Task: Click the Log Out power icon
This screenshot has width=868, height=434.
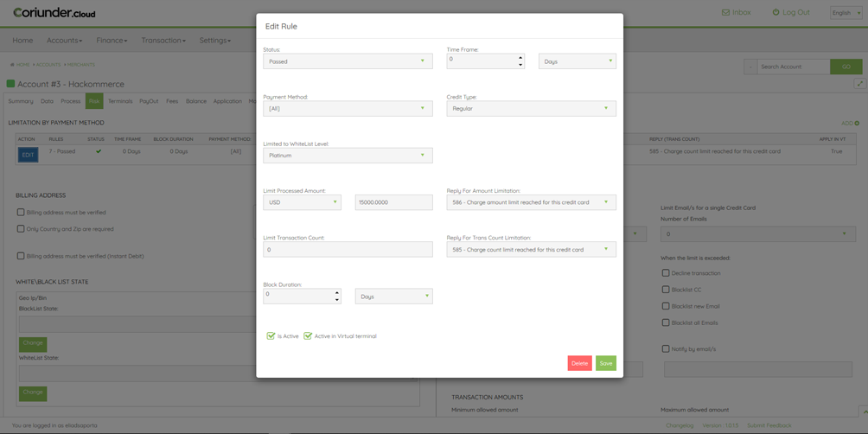Action: click(776, 12)
